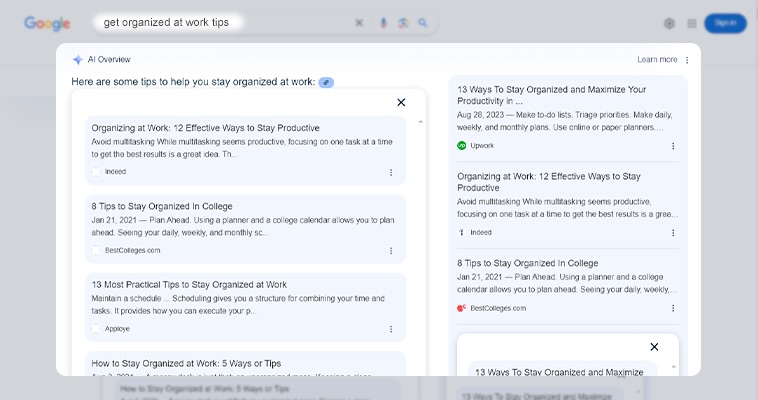This screenshot has height=400, width=758.
Task: Click the AI Overview sparkle icon
Action: click(77, 59)
